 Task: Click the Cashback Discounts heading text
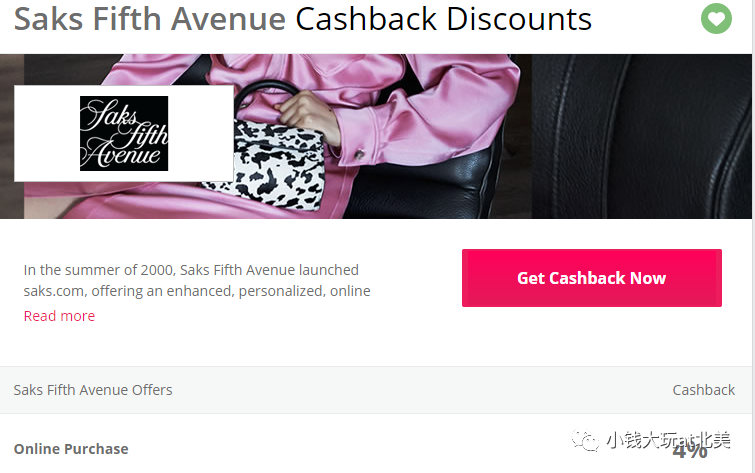tap(443, 19)
